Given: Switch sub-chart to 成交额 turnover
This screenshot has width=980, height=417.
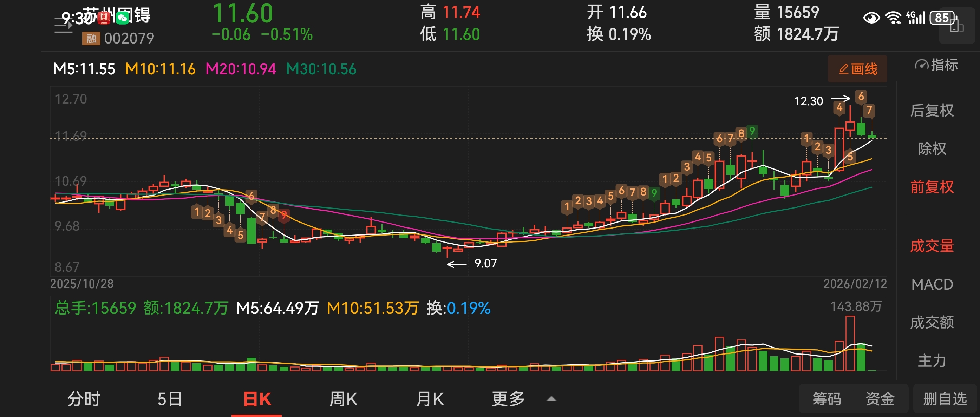Looking at the screenshot, I should 932,322.
